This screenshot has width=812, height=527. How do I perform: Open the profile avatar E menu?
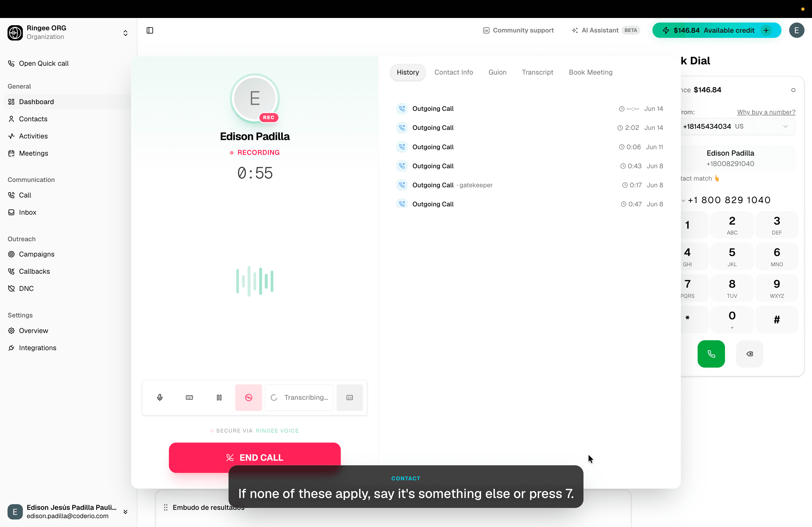point(797,30)
